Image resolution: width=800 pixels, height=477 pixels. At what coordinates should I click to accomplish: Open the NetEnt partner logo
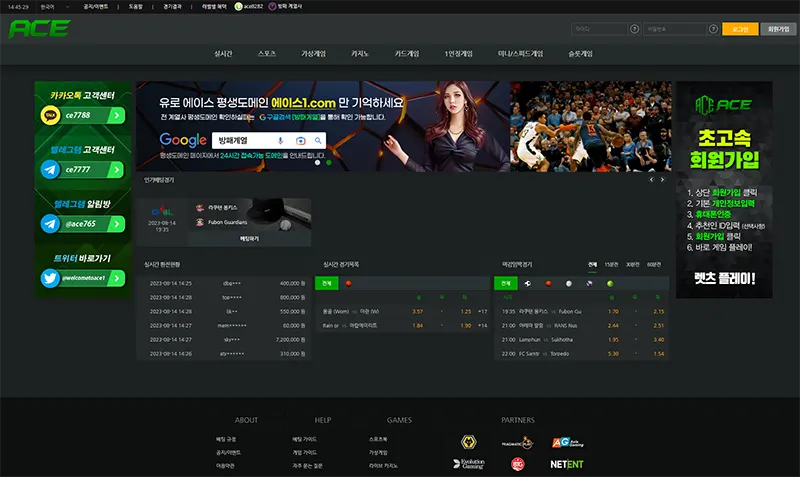click(566, 464)
